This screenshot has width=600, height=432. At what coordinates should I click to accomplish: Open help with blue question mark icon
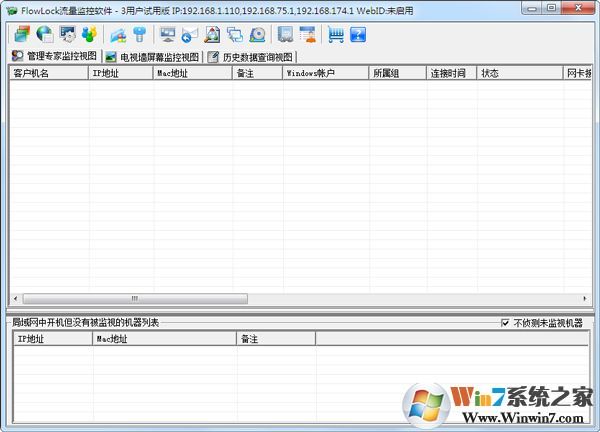coord(358,34)
